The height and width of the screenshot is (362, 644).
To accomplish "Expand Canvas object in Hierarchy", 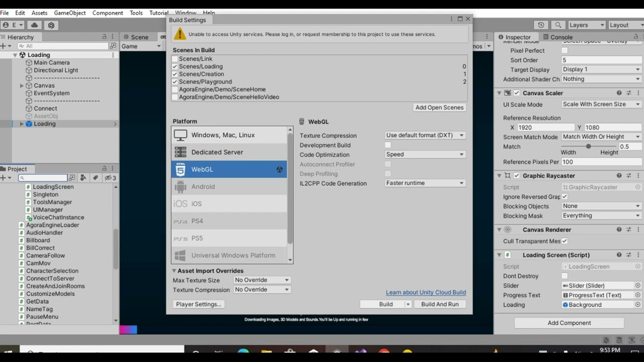I will [x=22, y=85].
